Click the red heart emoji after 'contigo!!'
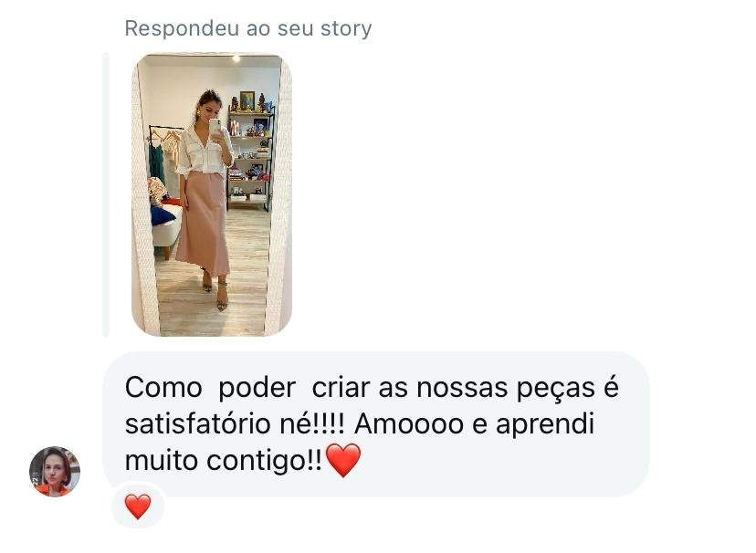Viewport: 756px width, 553px height. (343, 460)
